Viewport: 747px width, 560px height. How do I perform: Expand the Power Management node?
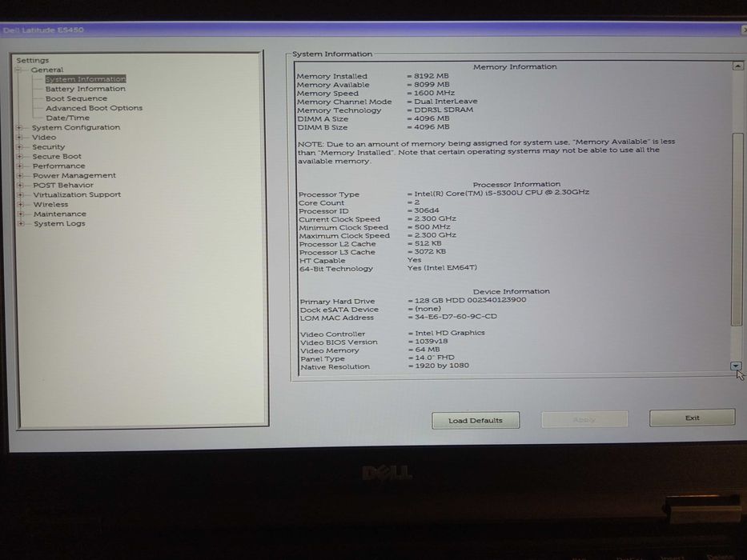[x=20, y=175]
